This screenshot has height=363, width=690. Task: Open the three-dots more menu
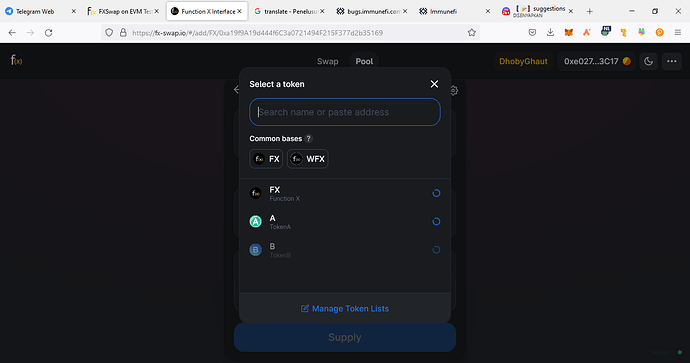pyautogui.click(x=672, y=61)
